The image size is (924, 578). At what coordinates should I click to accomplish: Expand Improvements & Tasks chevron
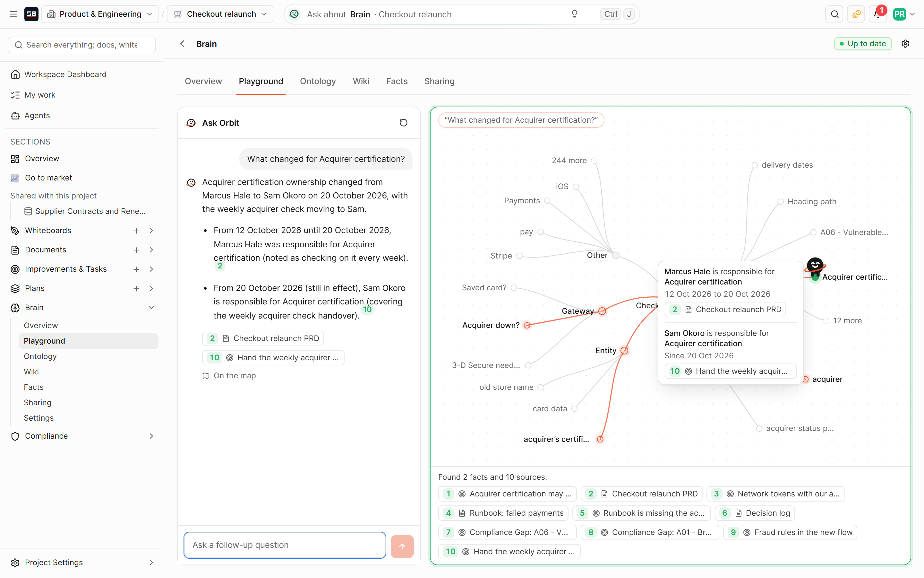coord(151,269)
